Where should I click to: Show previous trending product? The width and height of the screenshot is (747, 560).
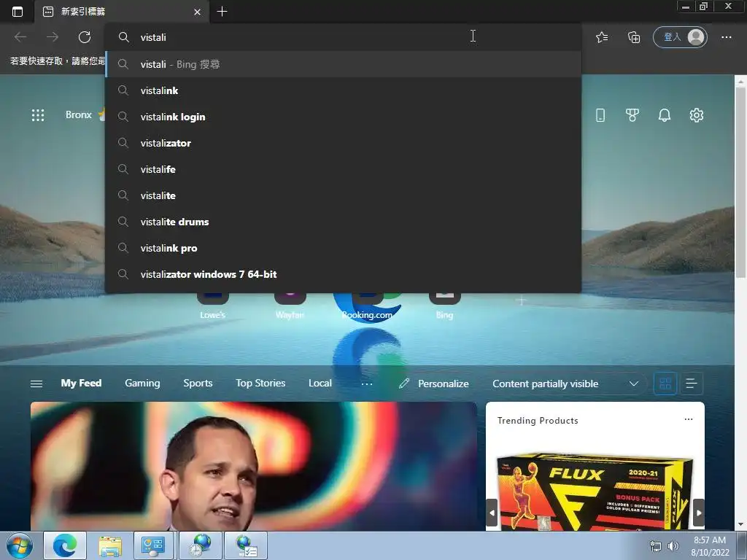point(492,513)
